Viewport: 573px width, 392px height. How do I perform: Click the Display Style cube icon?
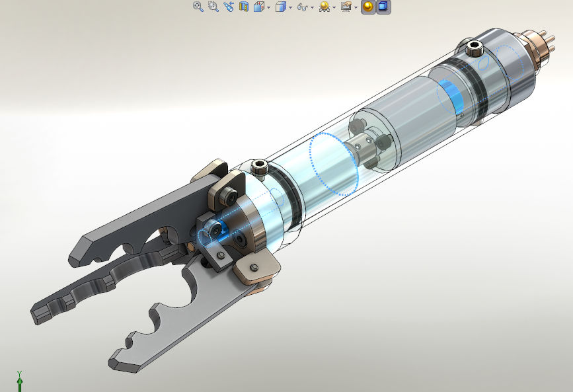(x=281, y=7)
